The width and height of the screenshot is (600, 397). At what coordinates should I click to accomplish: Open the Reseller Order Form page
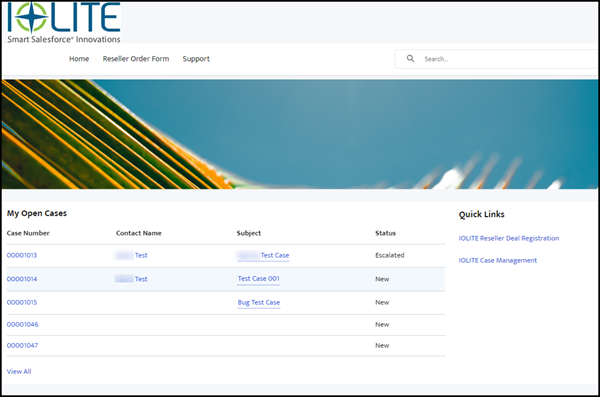(x=135, y=59)
